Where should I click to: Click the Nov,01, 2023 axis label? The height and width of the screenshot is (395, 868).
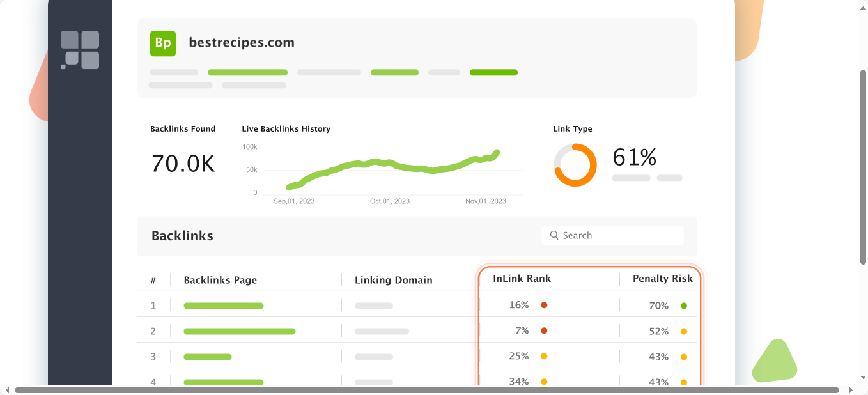486,201
